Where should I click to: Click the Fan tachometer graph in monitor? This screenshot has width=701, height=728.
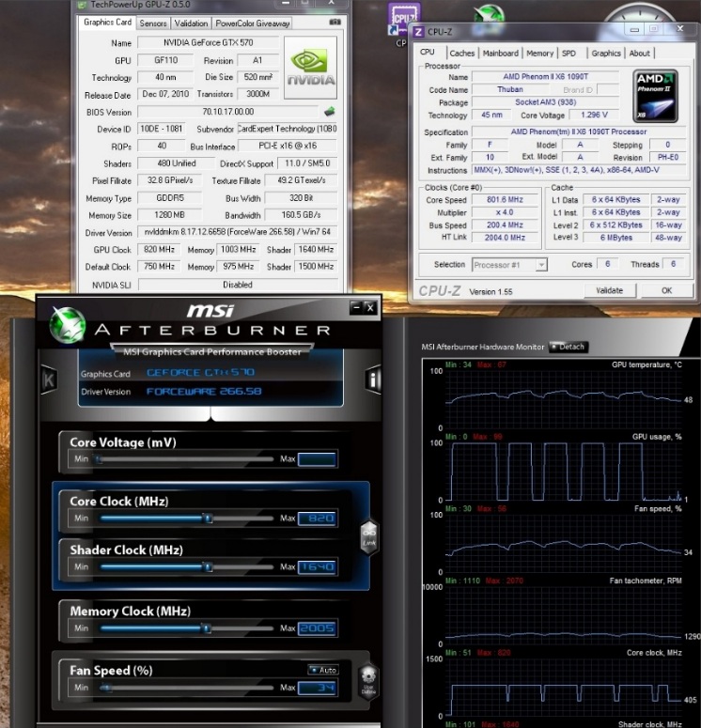(563, 615)
